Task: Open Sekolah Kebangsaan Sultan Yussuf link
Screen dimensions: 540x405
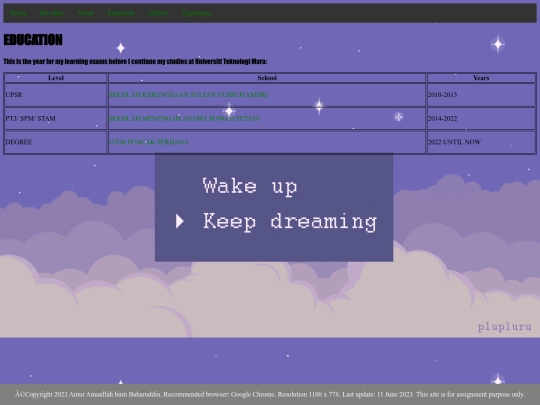Action: click(188, 95)
